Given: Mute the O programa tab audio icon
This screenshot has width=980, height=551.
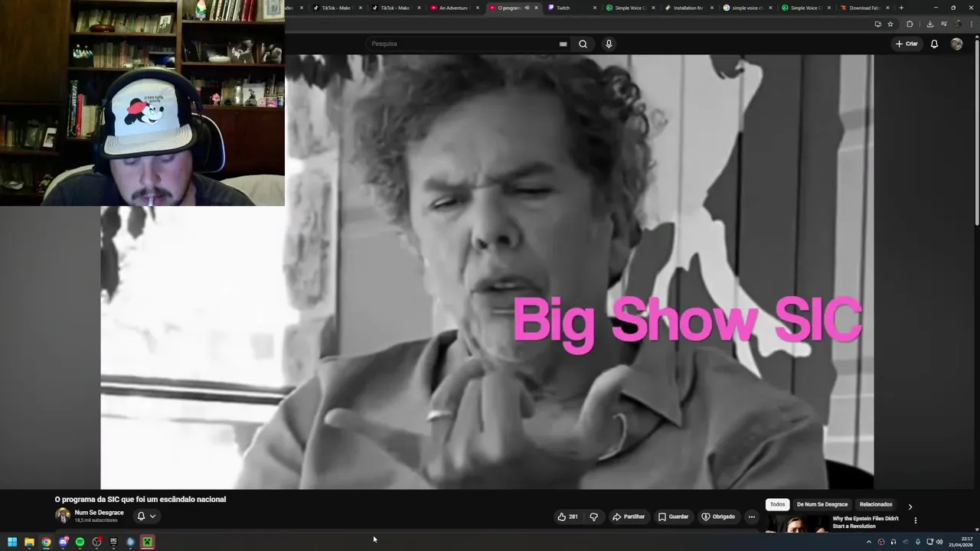Looking at the screenshot, I should (x=527, y=8).
